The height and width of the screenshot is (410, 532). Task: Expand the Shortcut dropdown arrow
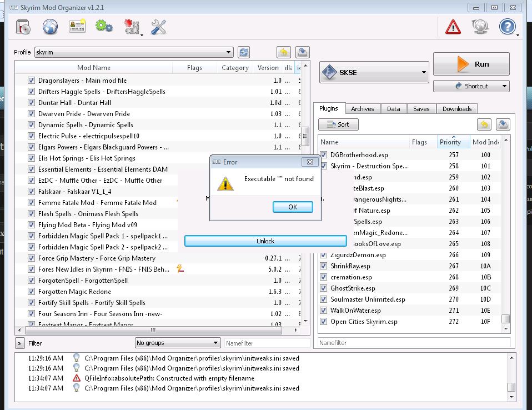tap(504, 86)
